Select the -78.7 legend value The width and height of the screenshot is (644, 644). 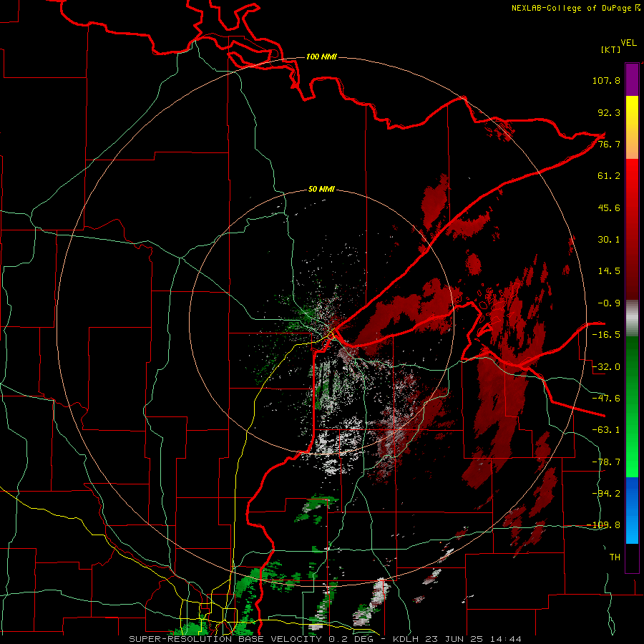(x=606, y=462)
